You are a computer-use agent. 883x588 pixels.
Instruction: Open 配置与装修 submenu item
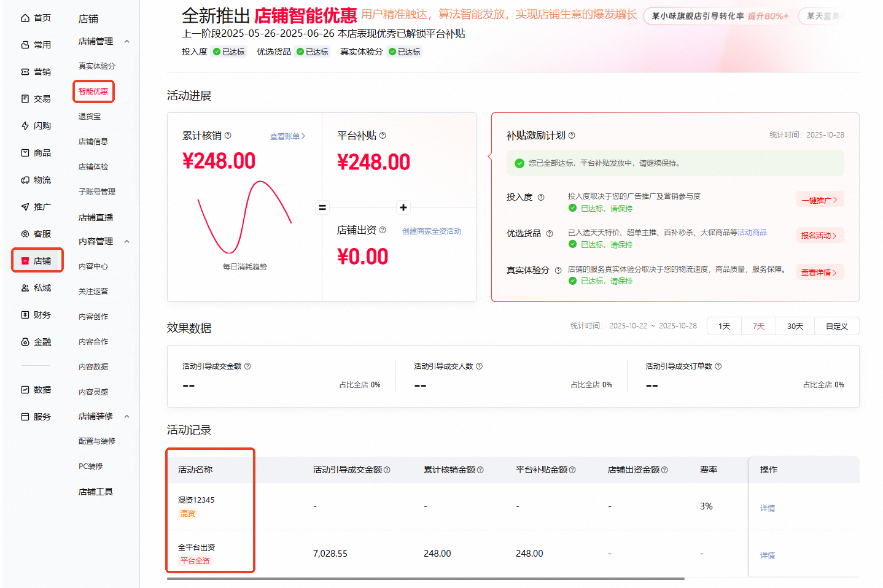(97, 441)
